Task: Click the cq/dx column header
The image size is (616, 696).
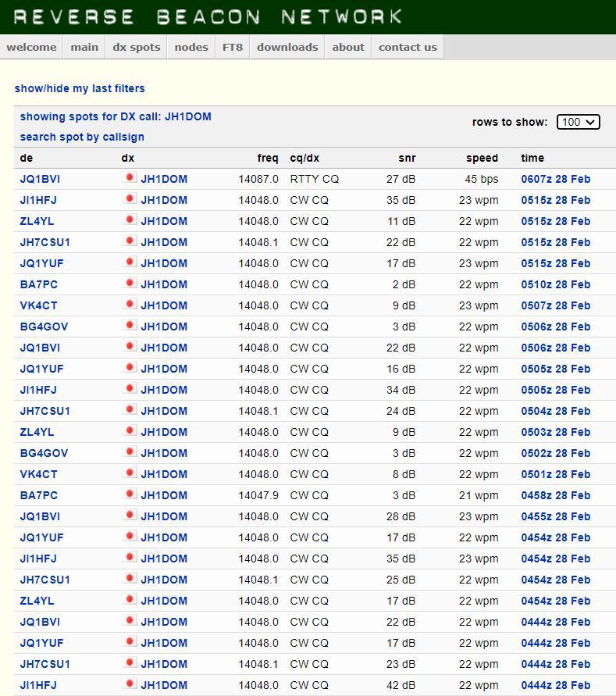Action: (x=304, y=158)
